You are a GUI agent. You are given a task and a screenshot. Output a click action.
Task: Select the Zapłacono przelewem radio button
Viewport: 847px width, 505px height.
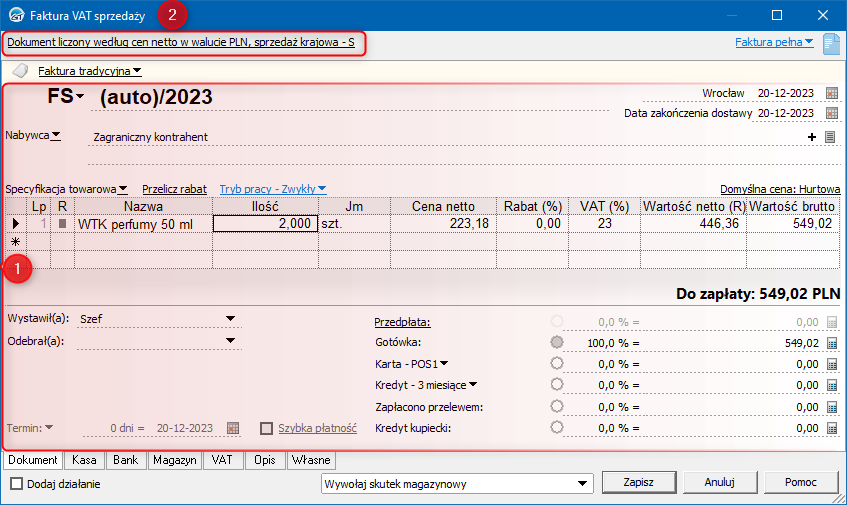[557, 406]
